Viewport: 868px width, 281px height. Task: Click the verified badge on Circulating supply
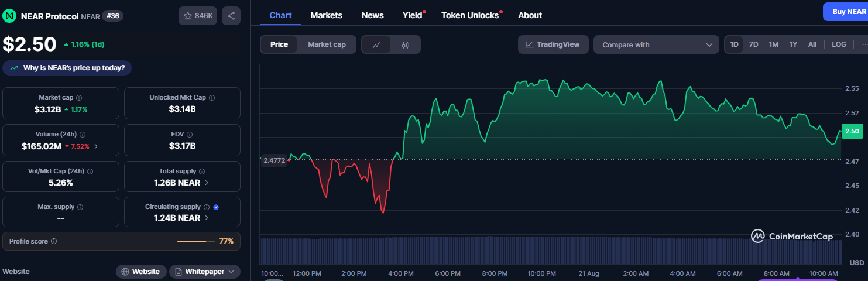(216, 207)
